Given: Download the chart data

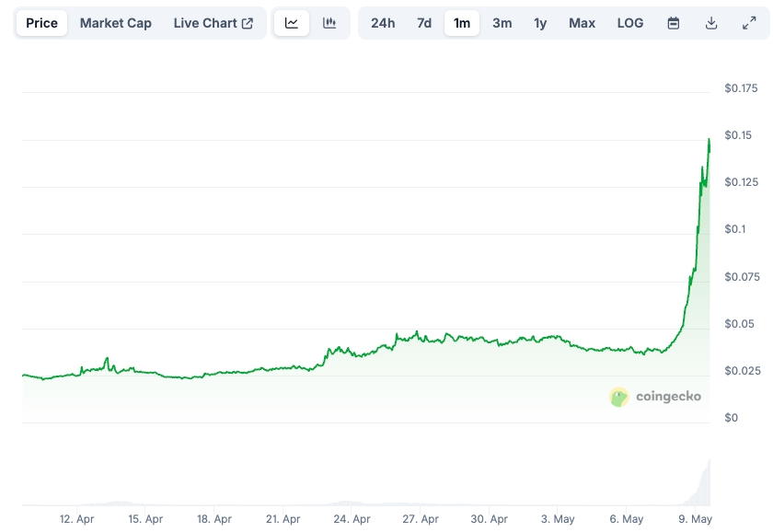Looking at the screenshot, I should (x=711, y=23).
